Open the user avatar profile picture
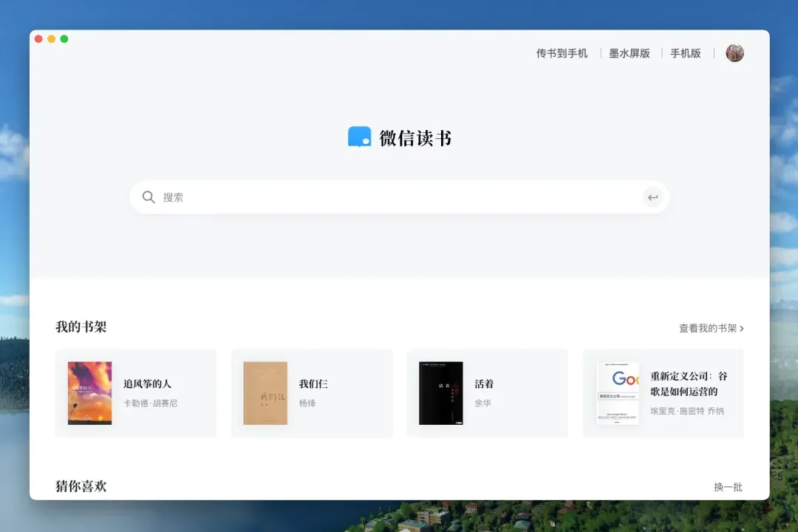This screenshot has width=798, height=532. (x=734, y=53)
